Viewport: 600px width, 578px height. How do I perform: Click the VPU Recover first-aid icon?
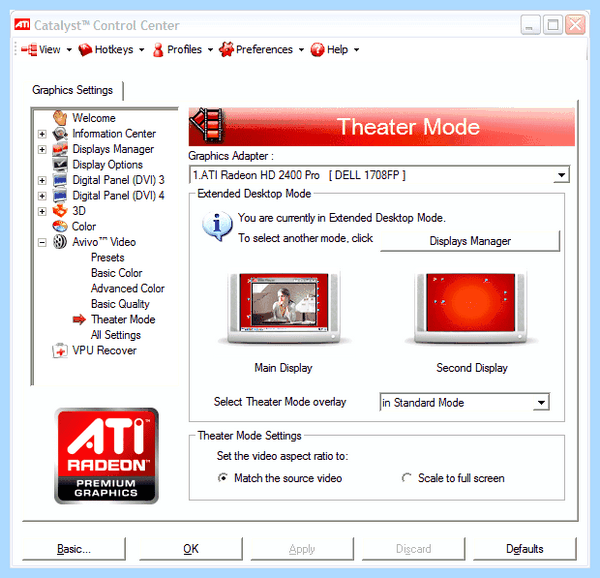[60, 350]
